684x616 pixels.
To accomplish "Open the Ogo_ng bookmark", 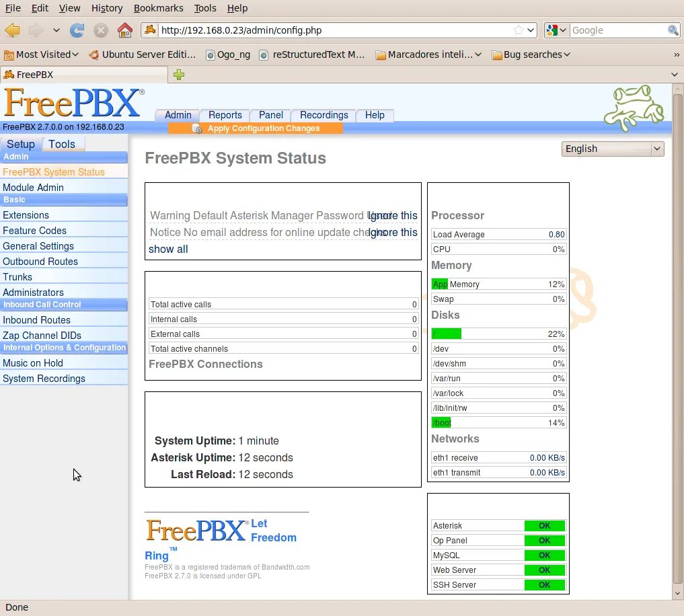I will point(228,54).
